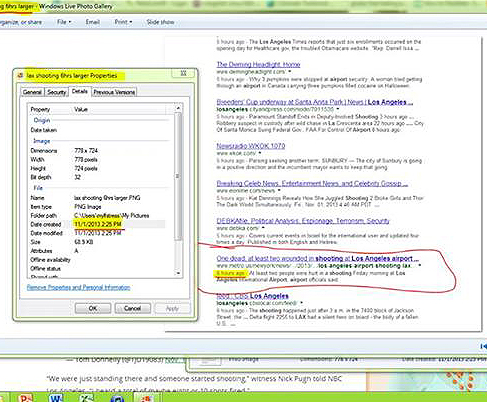Click the file icon in Properties title bar
The height and width of the screenshot is (402, 487).
tap(20, 76)
